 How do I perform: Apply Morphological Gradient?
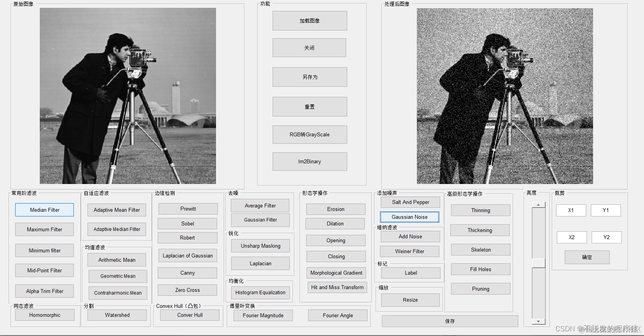(336, 273)
